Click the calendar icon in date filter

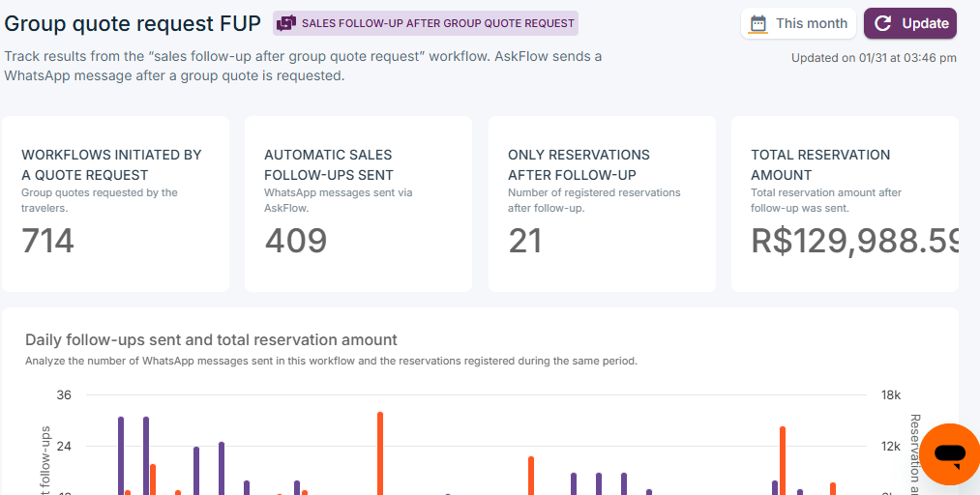758,24
